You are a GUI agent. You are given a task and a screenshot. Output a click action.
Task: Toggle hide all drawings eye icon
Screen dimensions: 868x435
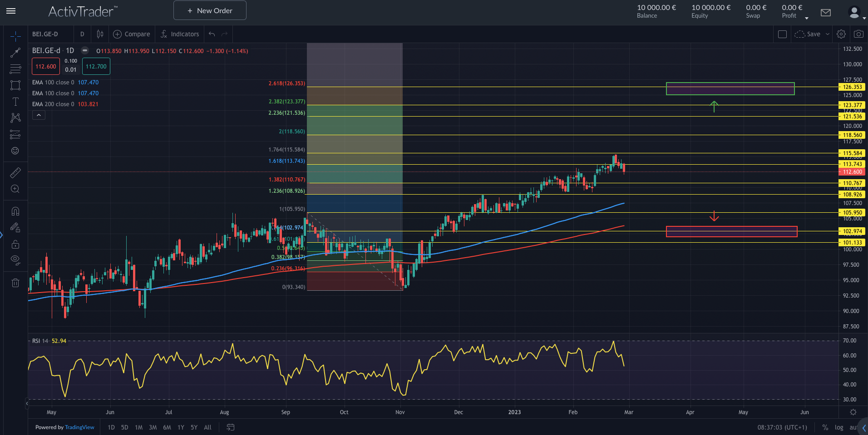[x=15, y=260]
